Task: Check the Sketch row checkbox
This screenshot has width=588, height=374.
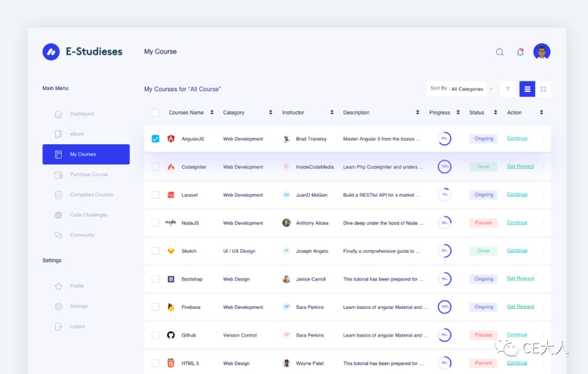Action: coord(156,251)
